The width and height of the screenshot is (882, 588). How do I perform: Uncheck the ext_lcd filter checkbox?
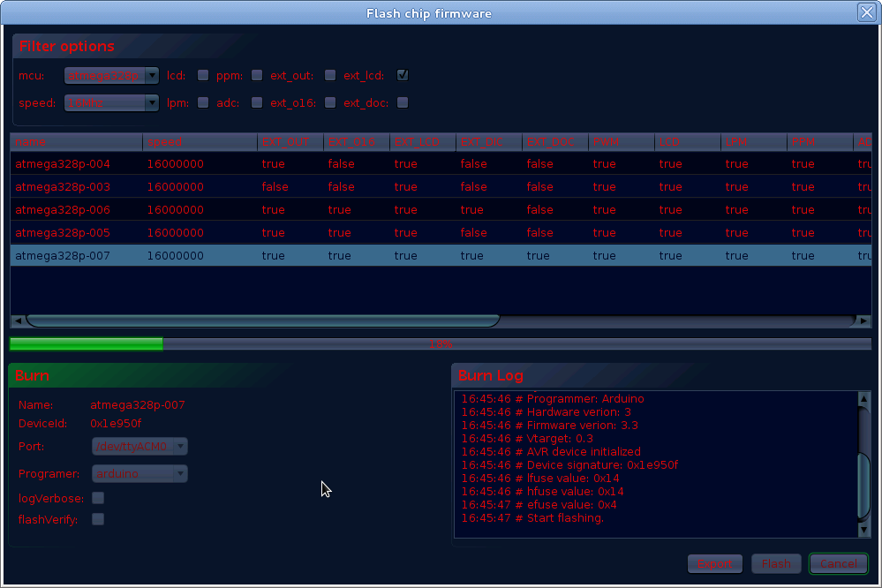click(403, 75)
